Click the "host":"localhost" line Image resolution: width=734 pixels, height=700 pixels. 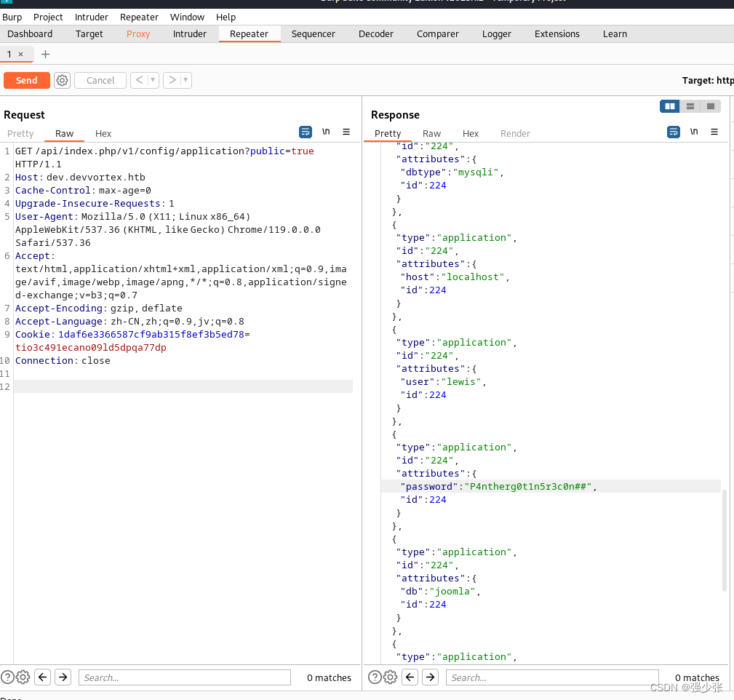(455, 277)
